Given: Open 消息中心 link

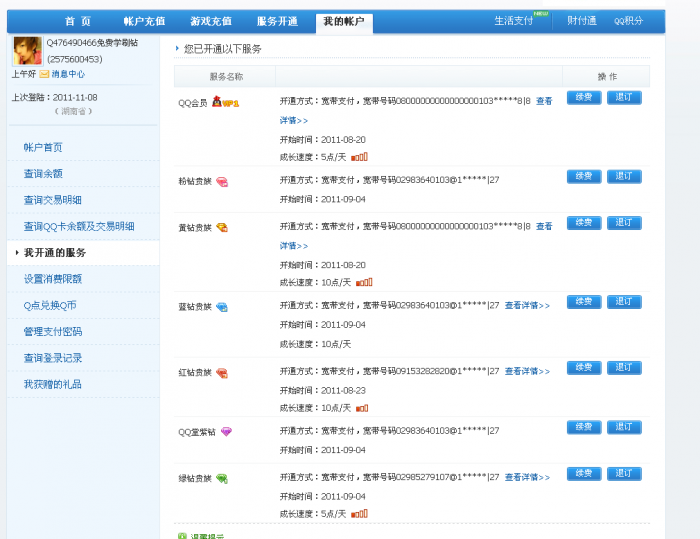Looking at the screenshot, I should coord(68,74).
